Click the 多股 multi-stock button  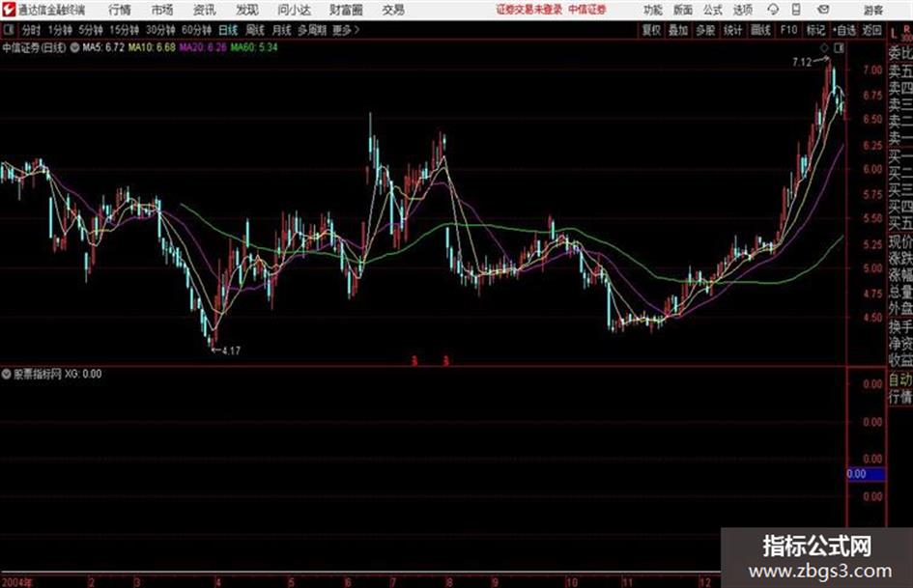point(705,30)
